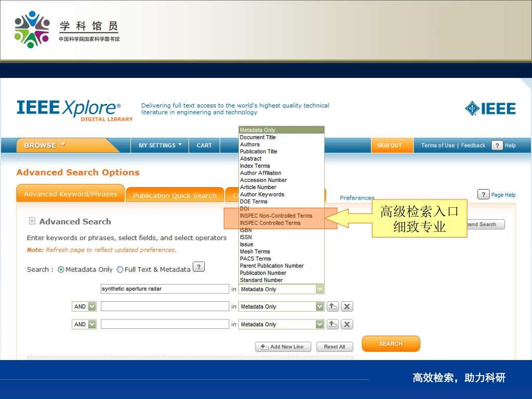
Task: Open the Page Help link
Action: 503,195
